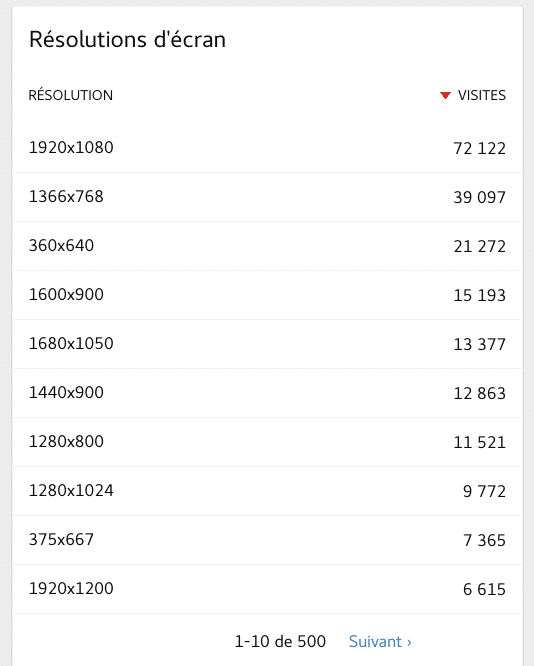
Task: Click the 1920x1200 resolution row
Action: pos(267,589)
